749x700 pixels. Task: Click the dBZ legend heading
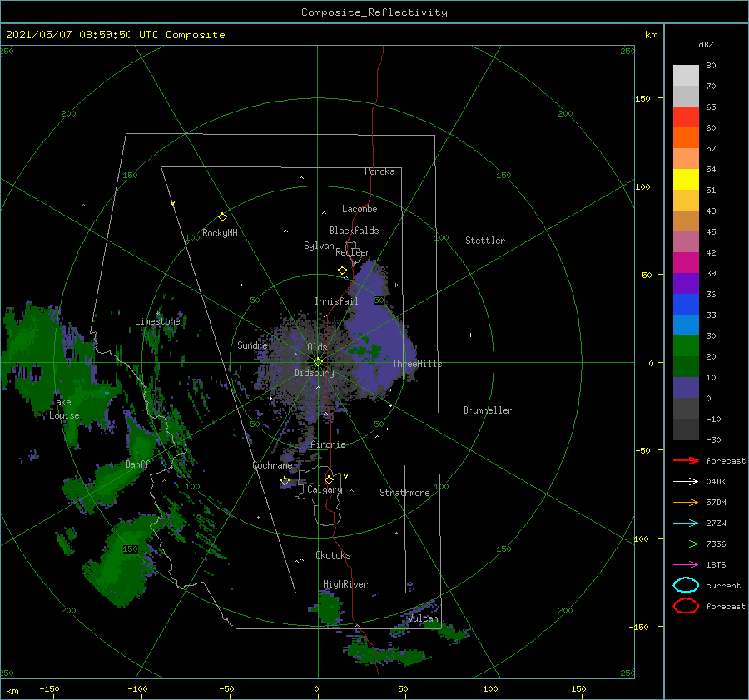click(706, 44)
